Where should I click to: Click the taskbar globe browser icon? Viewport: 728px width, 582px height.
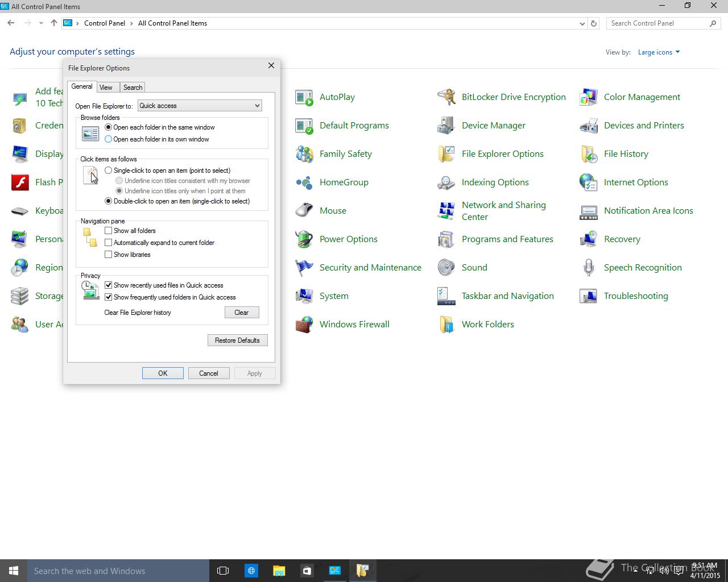251,571
